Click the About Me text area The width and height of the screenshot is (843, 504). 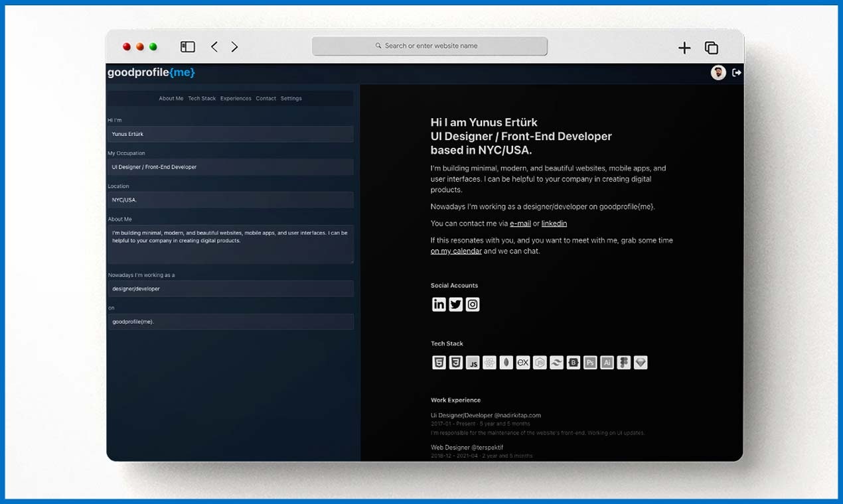click(230, 244)
